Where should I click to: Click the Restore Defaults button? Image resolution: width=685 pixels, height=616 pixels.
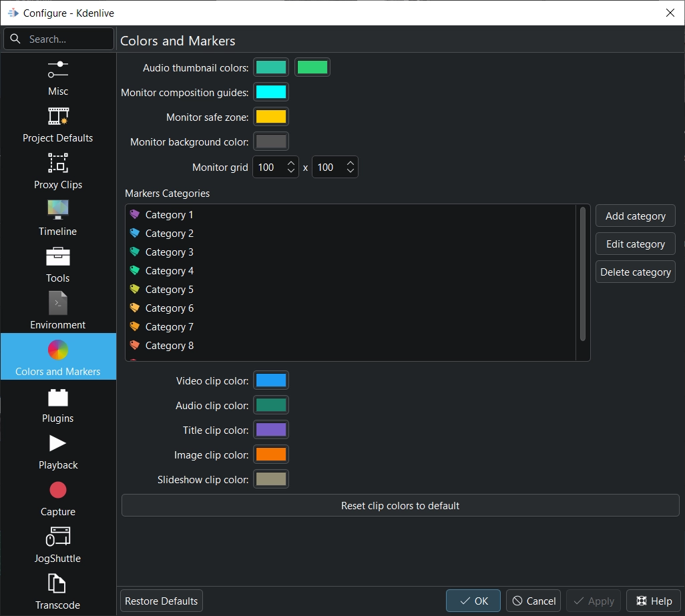click(x=161, y=601)
